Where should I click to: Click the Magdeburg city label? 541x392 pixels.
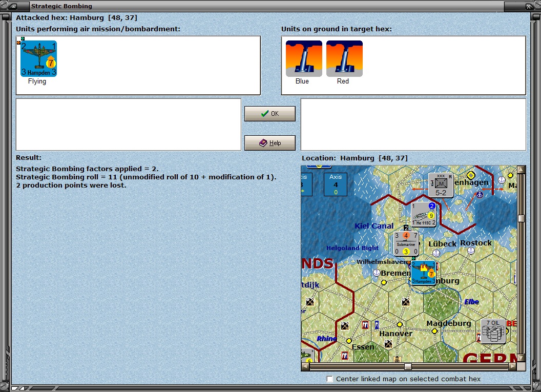(449, 323)
